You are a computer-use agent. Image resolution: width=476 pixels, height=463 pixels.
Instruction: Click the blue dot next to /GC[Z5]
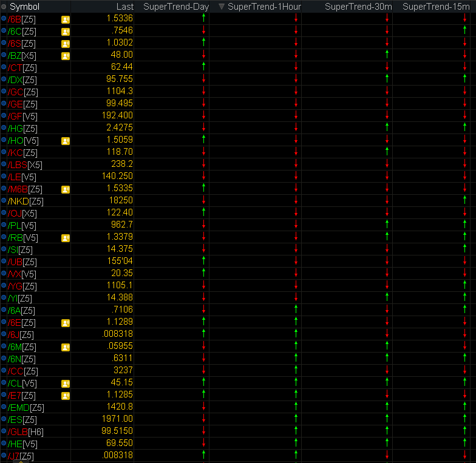pyautogui.click(x=4, y=91)
